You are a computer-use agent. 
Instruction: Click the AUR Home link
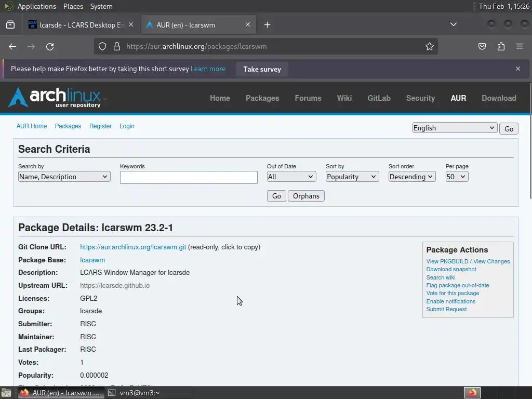[x=32, y=126]
